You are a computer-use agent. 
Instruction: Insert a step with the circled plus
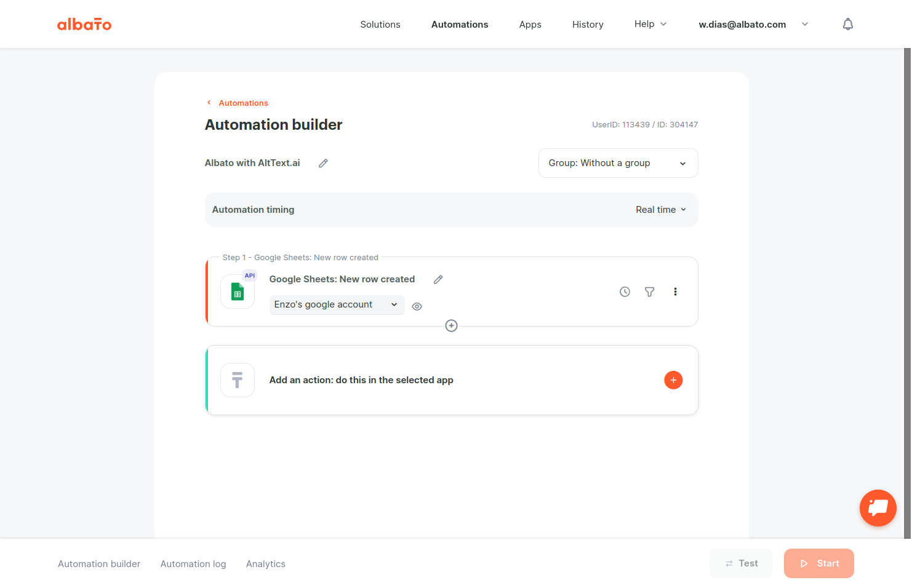tap(451, 326)
